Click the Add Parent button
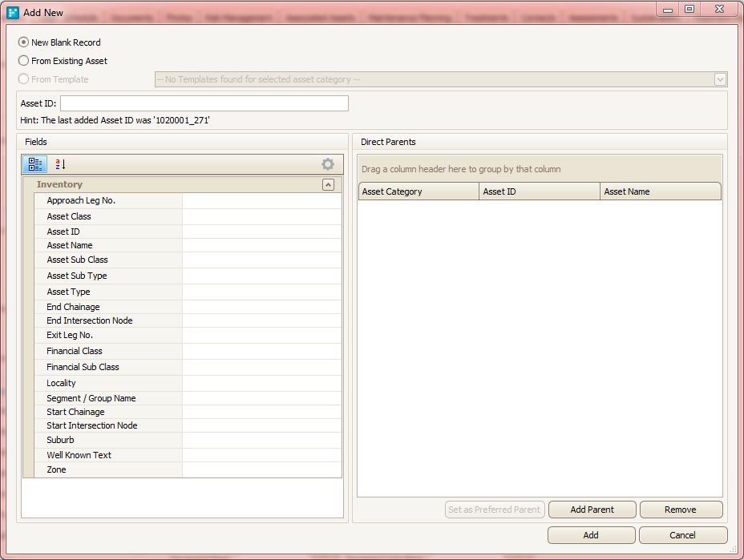This screenshot has height=560, width=744. (592, 510)
